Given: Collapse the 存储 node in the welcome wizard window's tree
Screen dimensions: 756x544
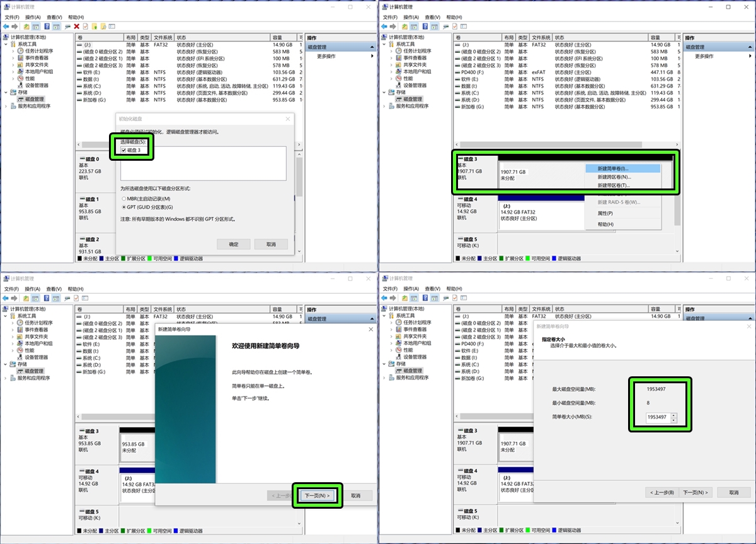Looking at the screenshot, I should (6, 364).
